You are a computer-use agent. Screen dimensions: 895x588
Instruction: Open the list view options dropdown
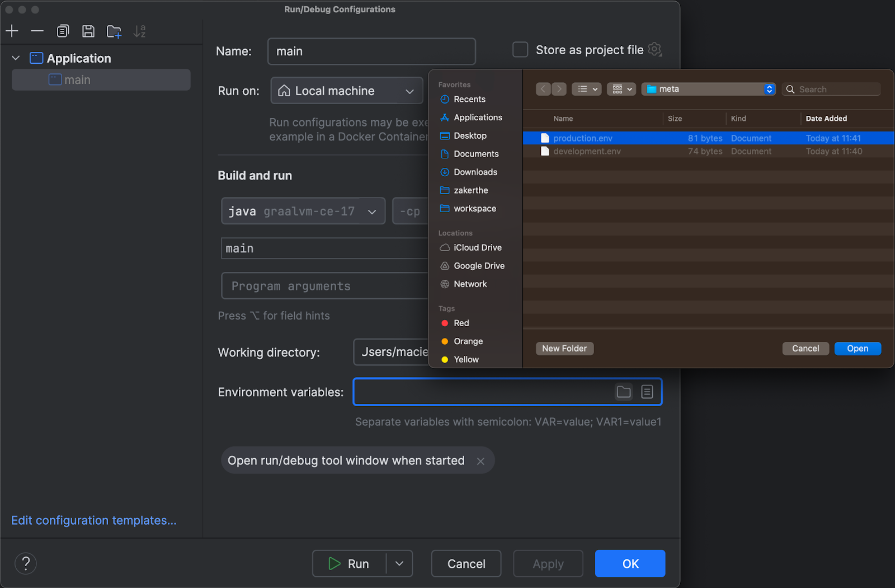point(587,89)
